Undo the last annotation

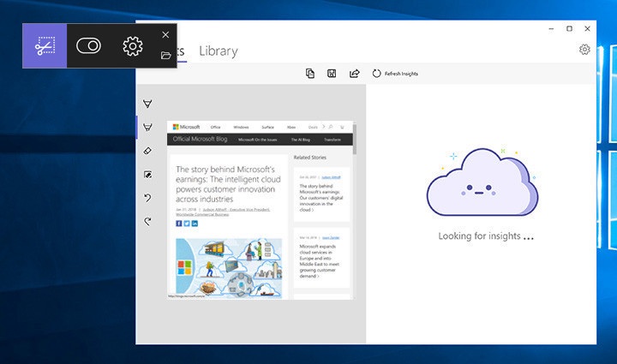pyautogui.click(x=147, y=198)
